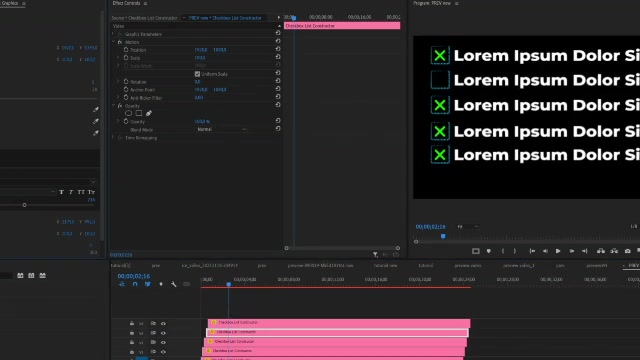The image size is (640, 360).
Task: Click the Program monitor playhead marker
Action: coord(443,236)
